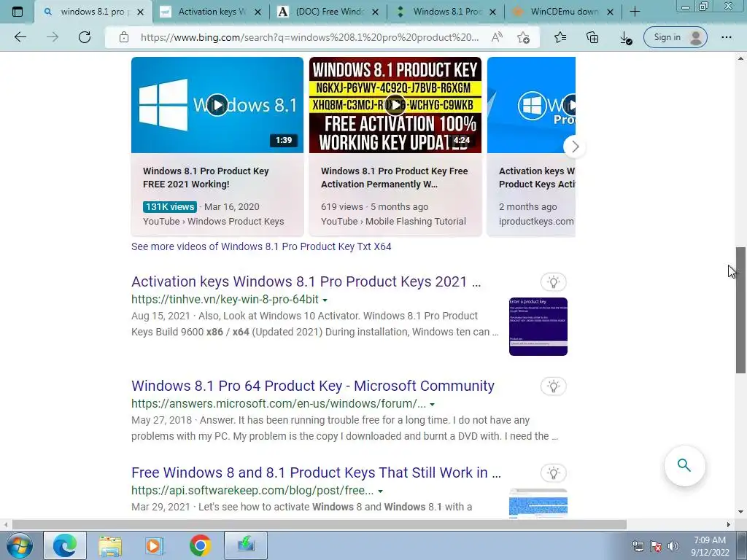
Task: Click the softwarekeep blue thumbnail image
Action: pyautogui.click(x=538, y=503)
